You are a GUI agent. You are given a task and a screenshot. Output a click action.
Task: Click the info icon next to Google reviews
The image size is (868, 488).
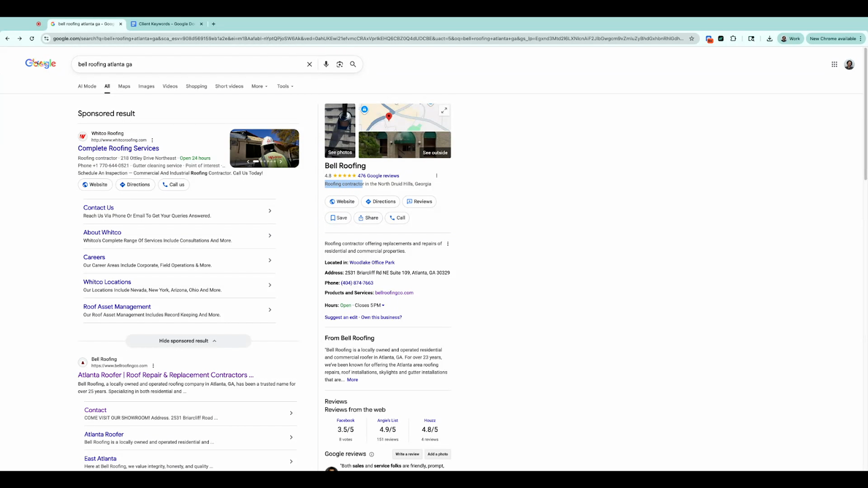(x=372, y=454)
